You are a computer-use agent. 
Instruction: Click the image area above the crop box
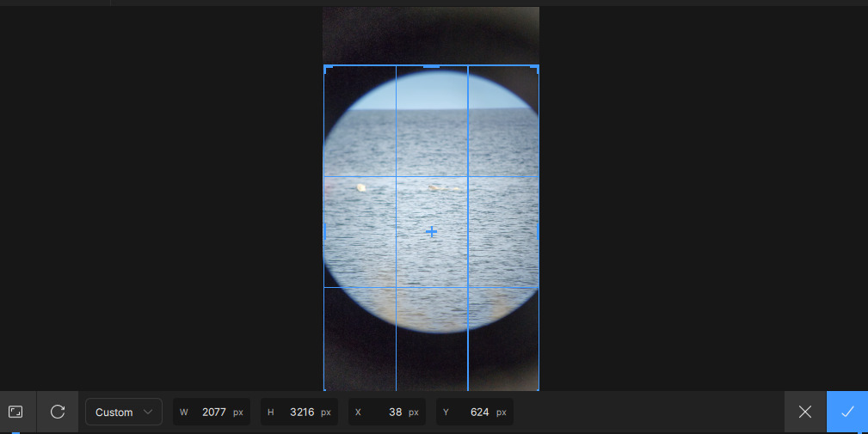[x=430, y=34]
